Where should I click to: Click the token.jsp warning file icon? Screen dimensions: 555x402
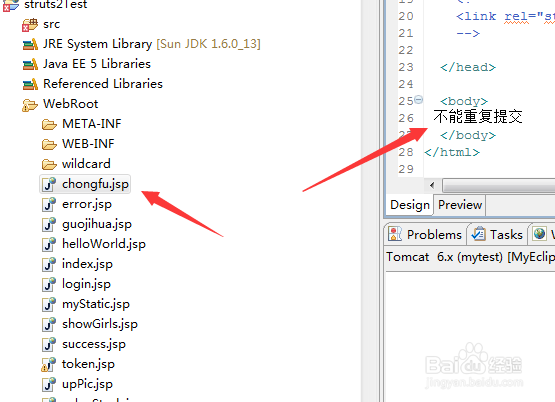[48, 364]
